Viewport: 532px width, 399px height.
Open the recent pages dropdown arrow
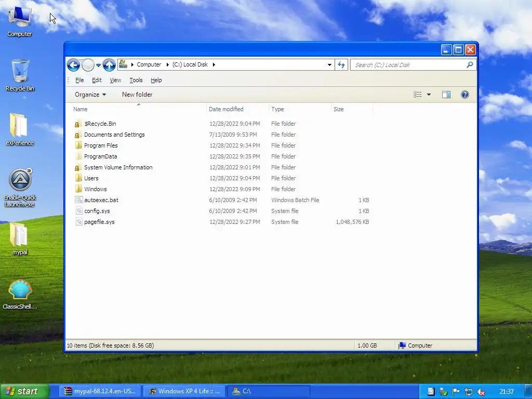98,65
